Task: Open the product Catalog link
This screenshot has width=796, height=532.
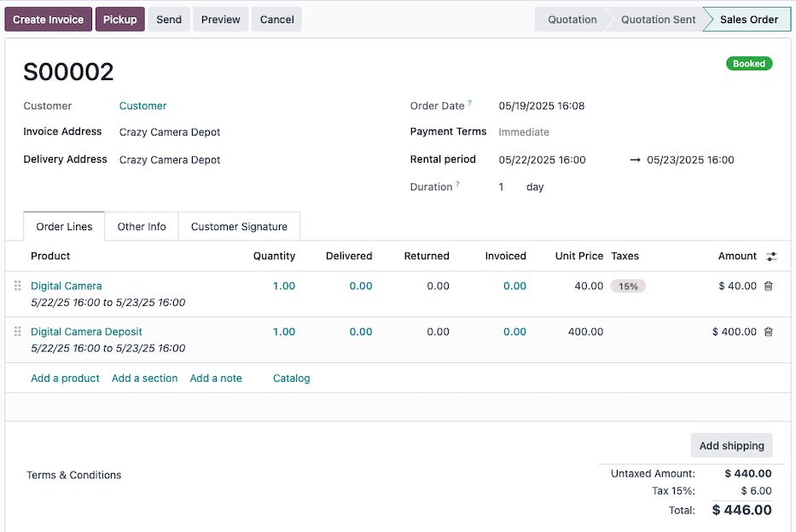Action: tap(291, 379)
